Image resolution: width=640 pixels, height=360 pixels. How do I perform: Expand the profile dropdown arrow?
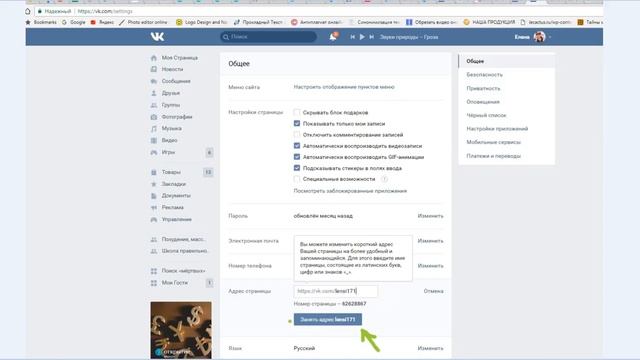tap(550, 37)
